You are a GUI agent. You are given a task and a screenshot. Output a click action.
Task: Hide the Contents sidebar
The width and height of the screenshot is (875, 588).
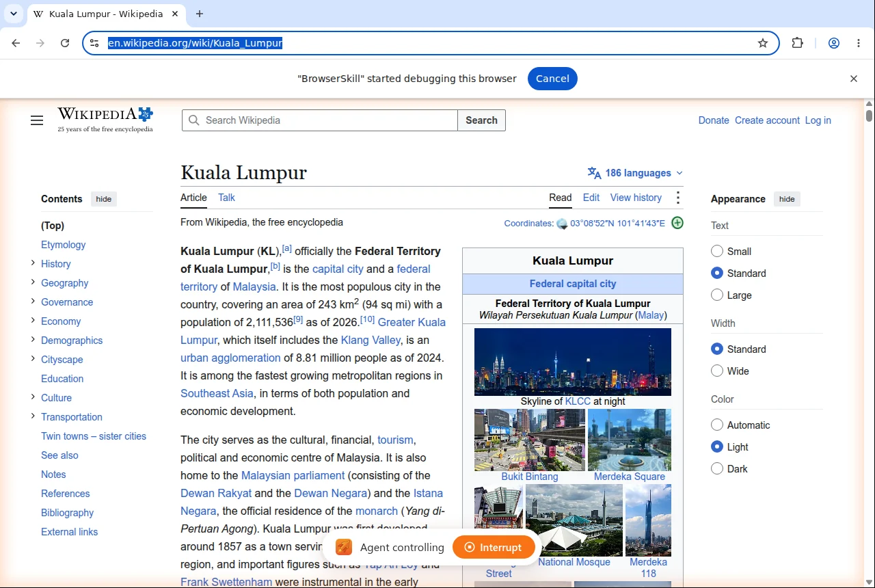point(104,199)
